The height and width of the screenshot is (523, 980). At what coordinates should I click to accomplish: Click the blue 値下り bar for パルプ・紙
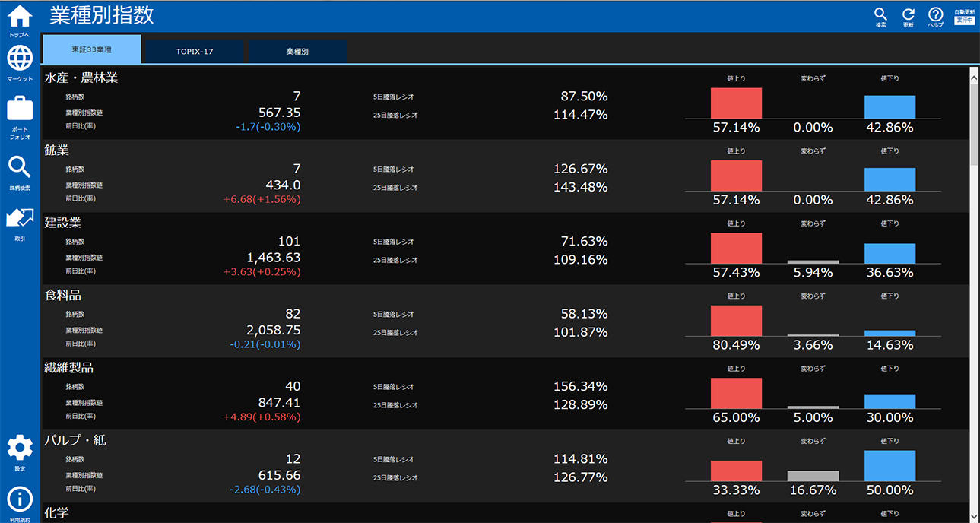[890, 466]
